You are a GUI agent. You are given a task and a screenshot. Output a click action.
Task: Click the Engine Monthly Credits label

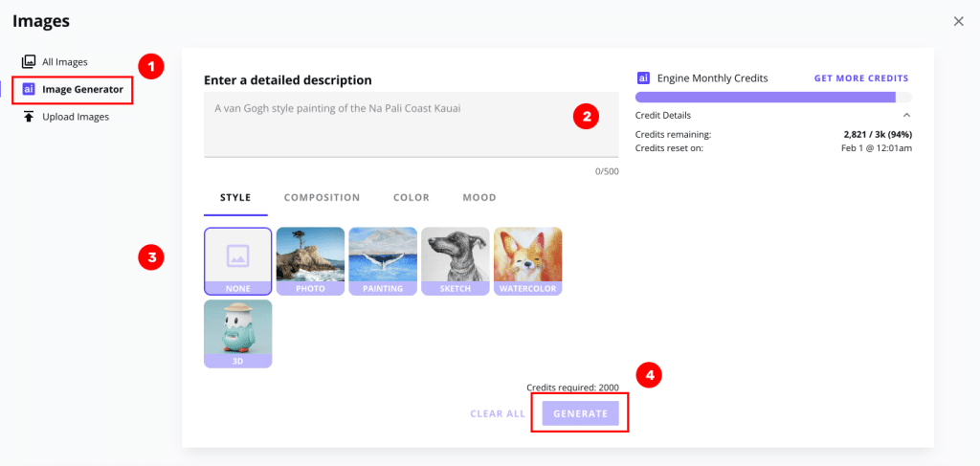712,78
